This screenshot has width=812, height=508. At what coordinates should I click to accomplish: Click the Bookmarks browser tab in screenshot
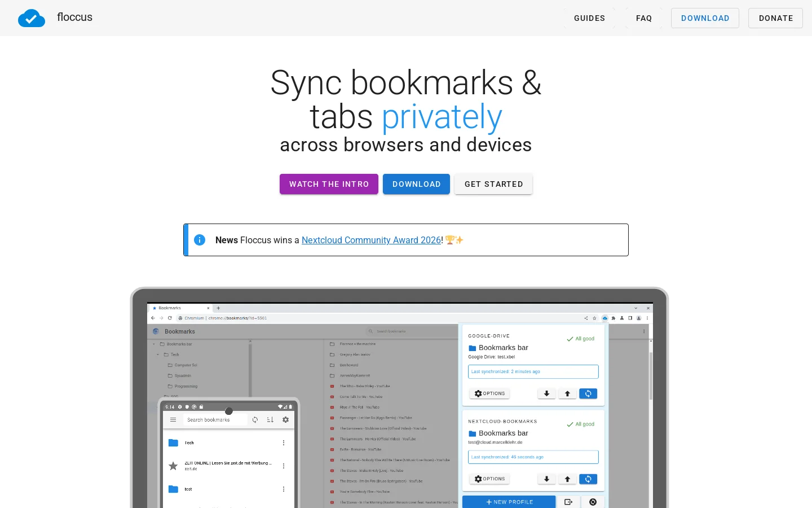click(179, 308)
